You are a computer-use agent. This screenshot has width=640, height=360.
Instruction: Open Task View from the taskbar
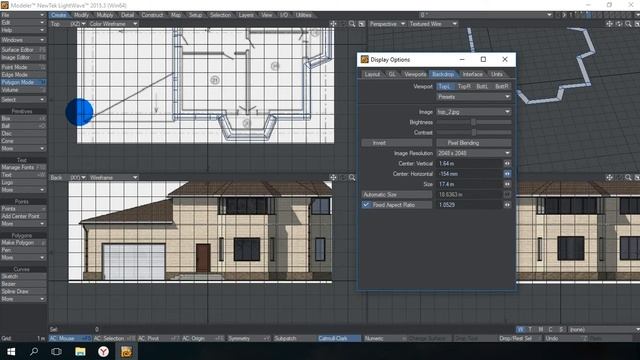(56, 351)
